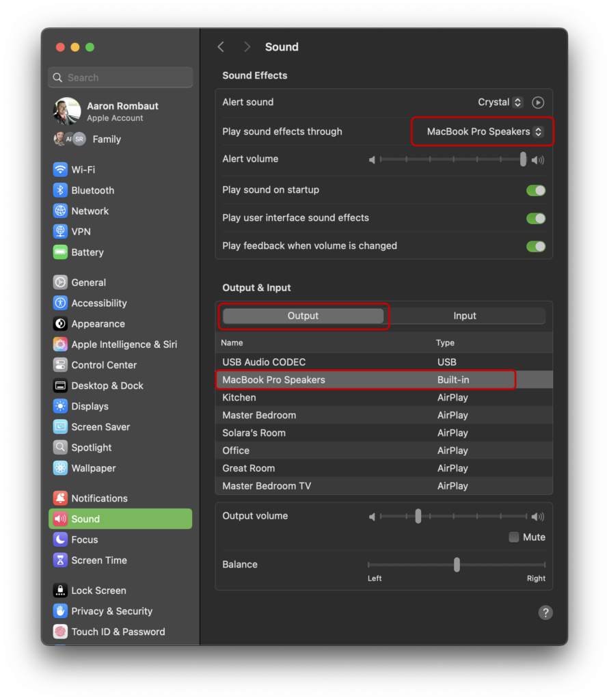Switch to the Input tab
This screenshot has width=609, height=700.
coord(465,316)
